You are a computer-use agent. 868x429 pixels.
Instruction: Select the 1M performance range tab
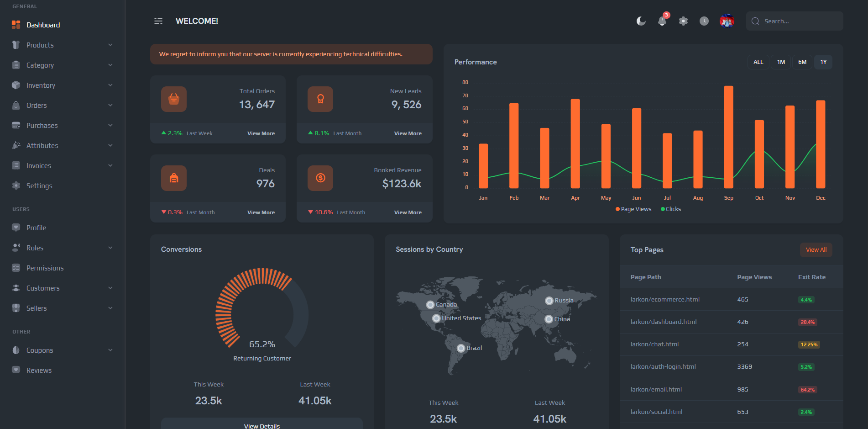coord(781,62)
